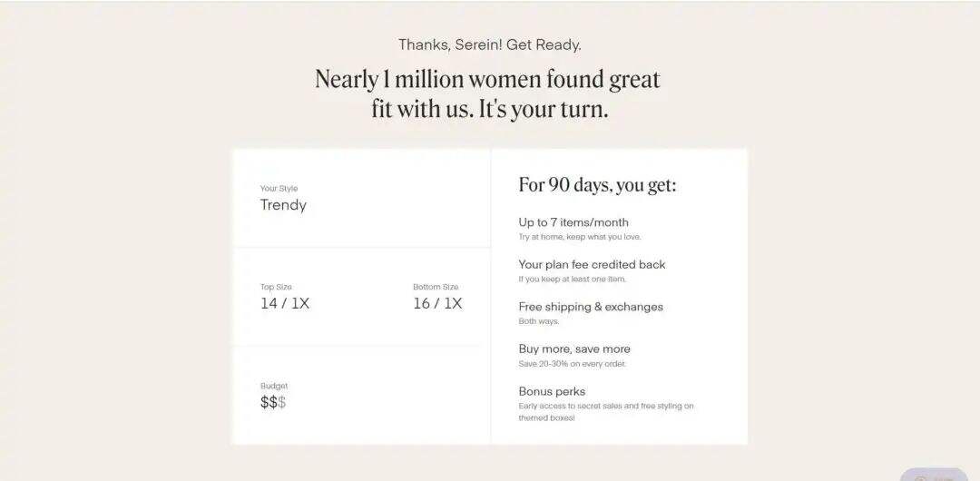This screenshot has height=481, width=980.
Task: Click "Try at home, keep what you love" text
Action: 580,237
